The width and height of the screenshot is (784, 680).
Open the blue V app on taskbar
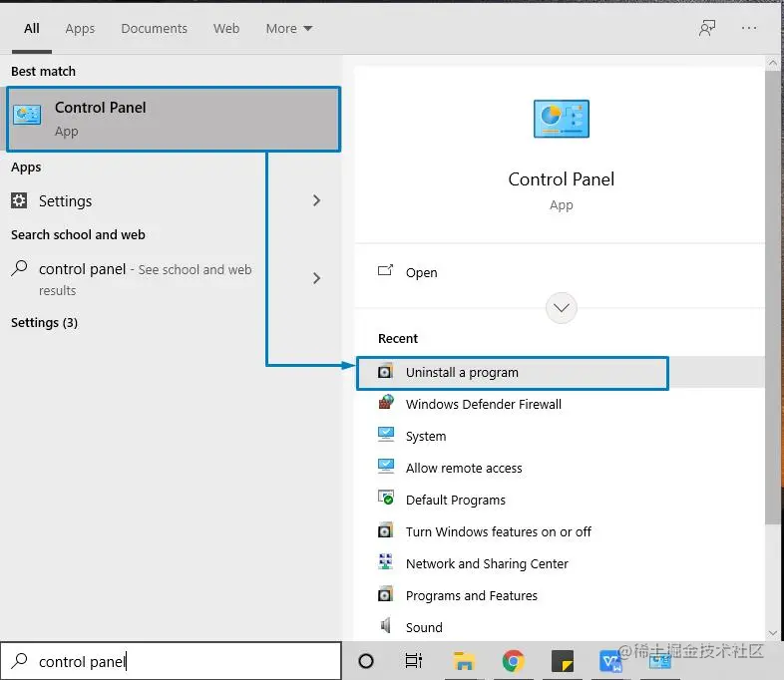tap(609, 661)
